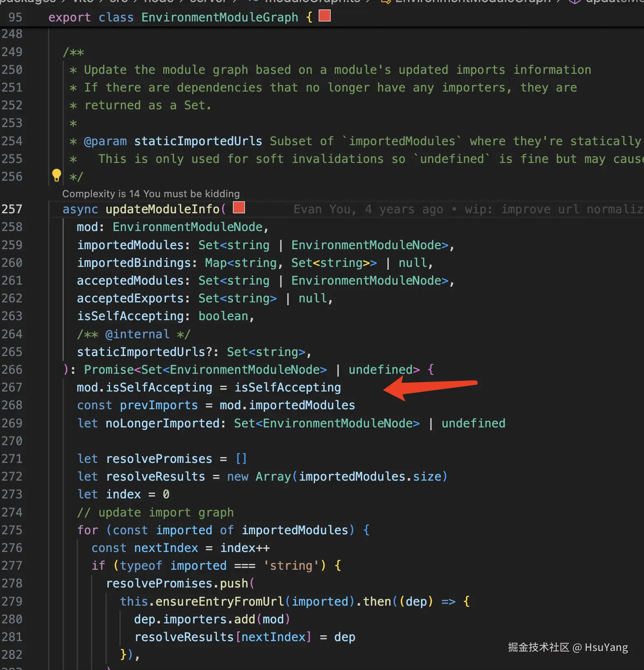The image size is (644, 670).
Task: Click '// update import graph' comment
Action: [155, 512]
